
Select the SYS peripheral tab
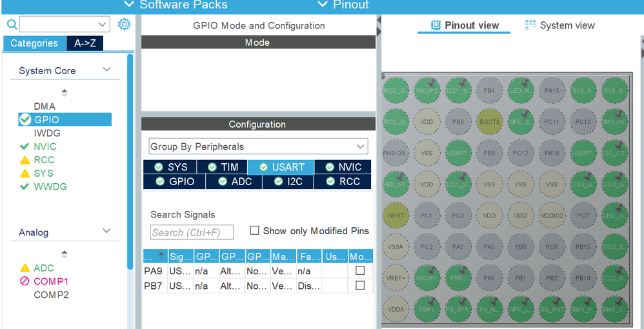(x=170, y=167)
